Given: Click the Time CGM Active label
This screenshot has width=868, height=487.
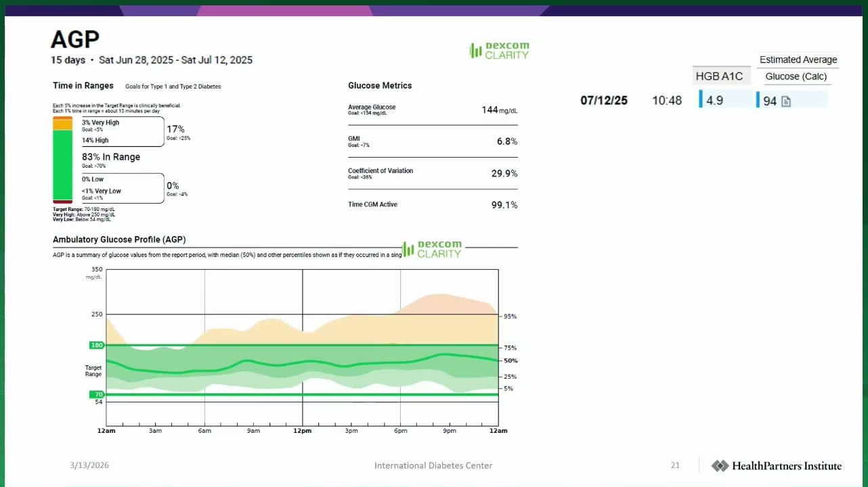Looking at the screenshot, I should click(x=372, y=204).
